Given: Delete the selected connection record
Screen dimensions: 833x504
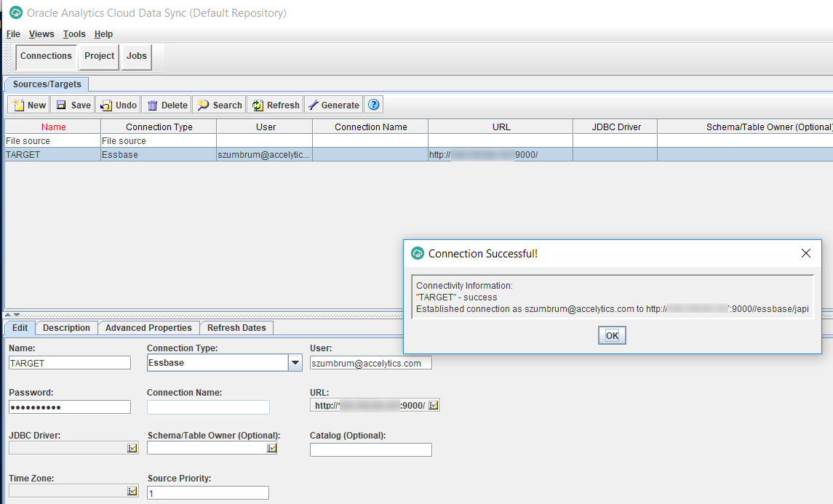Looking at the screenshot, I should click(x=167, y=105).
